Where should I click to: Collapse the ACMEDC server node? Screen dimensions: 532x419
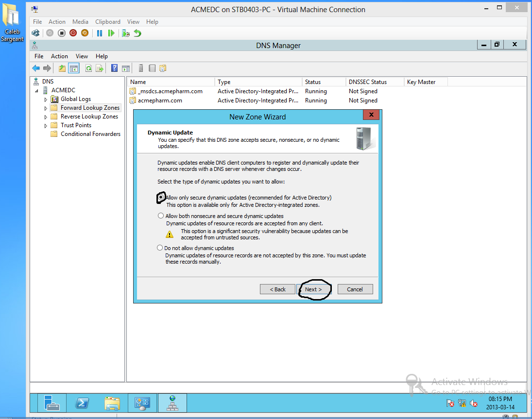point(36,91)
